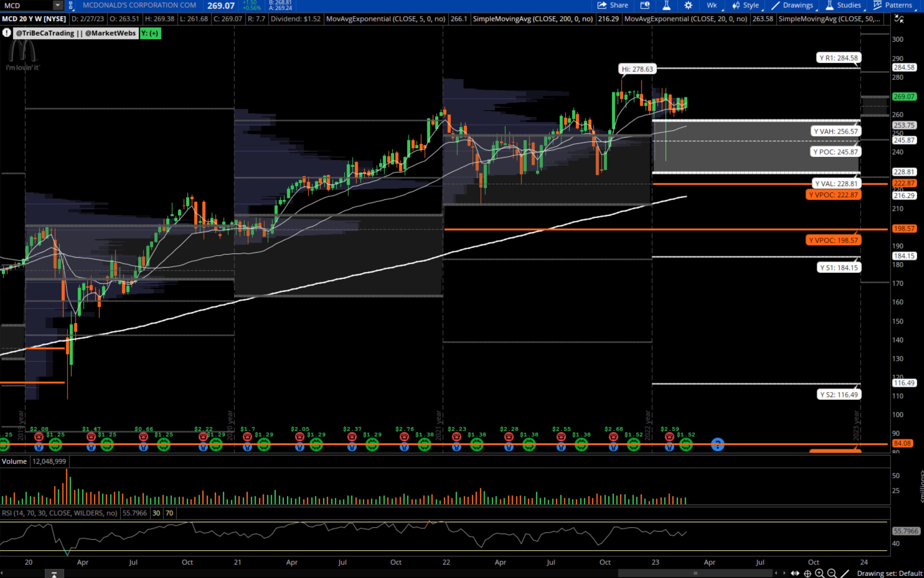Click the Volume panel label
Image resolution: width=924 pixels, height=578 pixels.
click(14, 461)
